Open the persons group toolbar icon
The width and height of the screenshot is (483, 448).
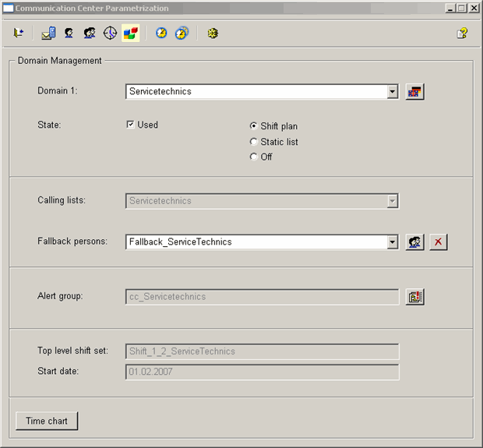point(89,34)
